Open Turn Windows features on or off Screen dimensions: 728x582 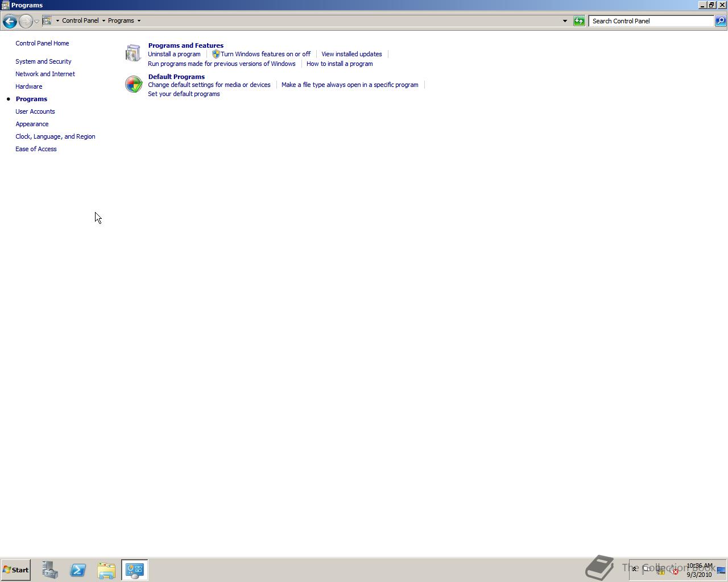tap(266, 54)
